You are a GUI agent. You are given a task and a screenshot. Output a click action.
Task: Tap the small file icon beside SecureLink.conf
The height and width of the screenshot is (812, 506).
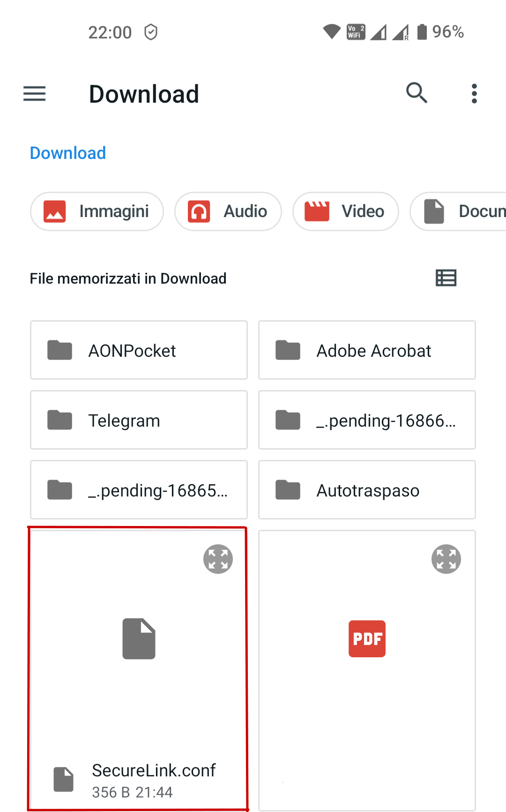tap(63, 779)
